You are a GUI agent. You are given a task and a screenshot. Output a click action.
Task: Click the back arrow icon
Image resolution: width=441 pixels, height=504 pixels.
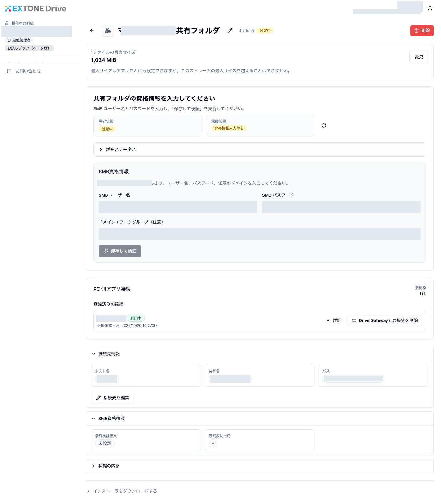click(x=92, y=31)
